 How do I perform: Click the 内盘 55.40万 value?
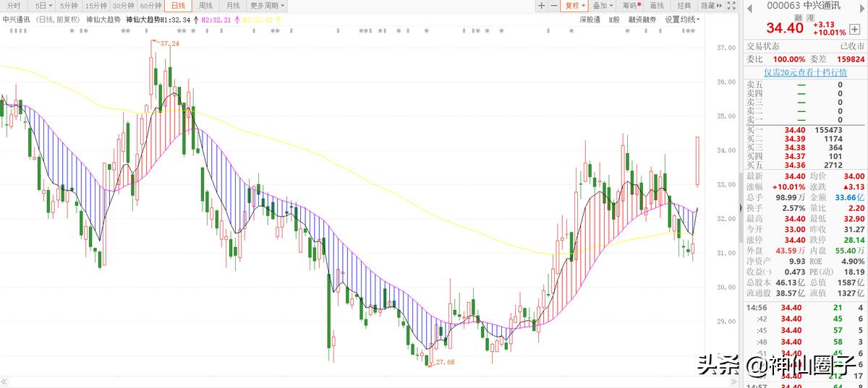(x=850, y=250)
